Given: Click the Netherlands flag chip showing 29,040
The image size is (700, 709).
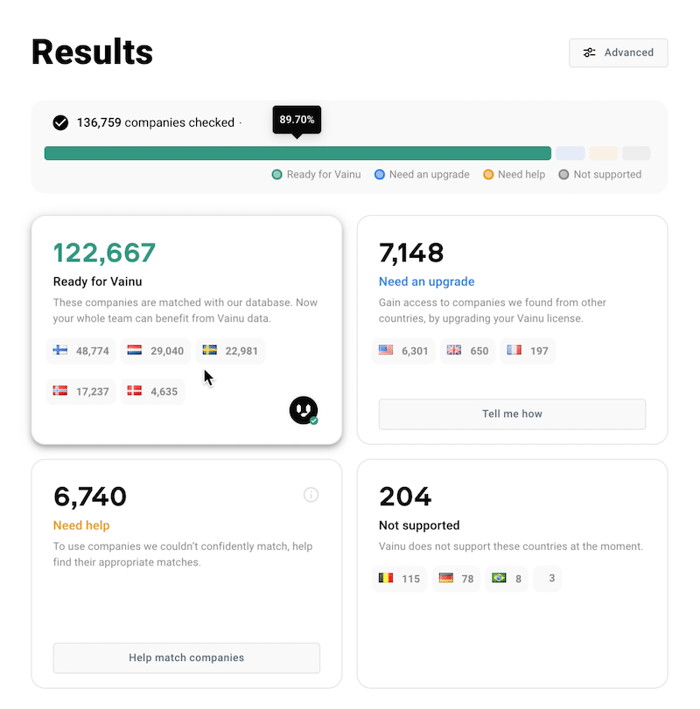Looking at the screenshot, I should 155,351.
